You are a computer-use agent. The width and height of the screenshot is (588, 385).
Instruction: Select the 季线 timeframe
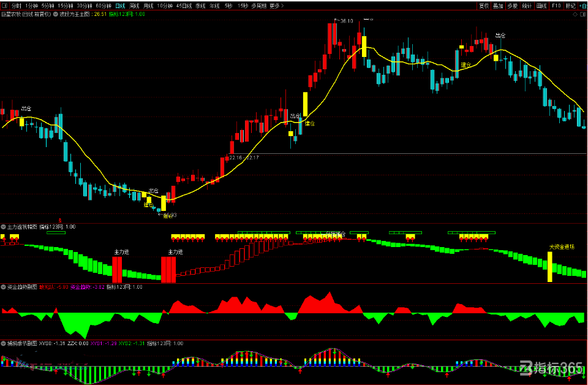(x=201, y=6)
